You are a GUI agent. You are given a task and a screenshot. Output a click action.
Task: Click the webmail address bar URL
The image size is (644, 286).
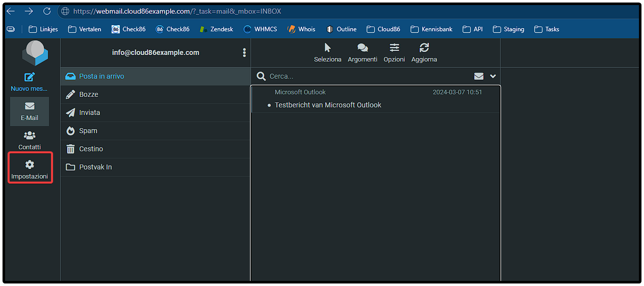(x=177, y=11)
